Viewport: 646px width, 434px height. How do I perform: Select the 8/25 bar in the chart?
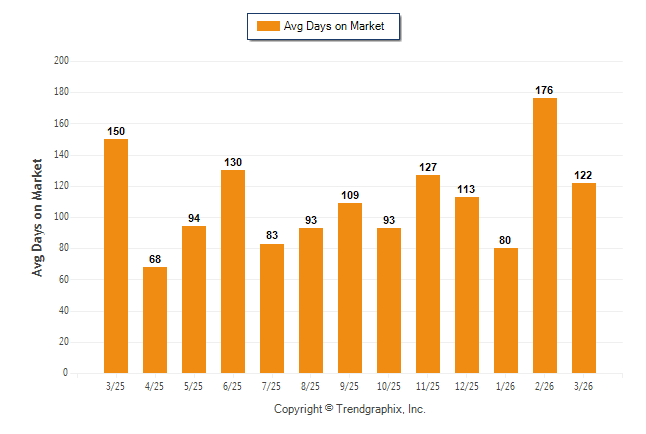pos(311,300)
